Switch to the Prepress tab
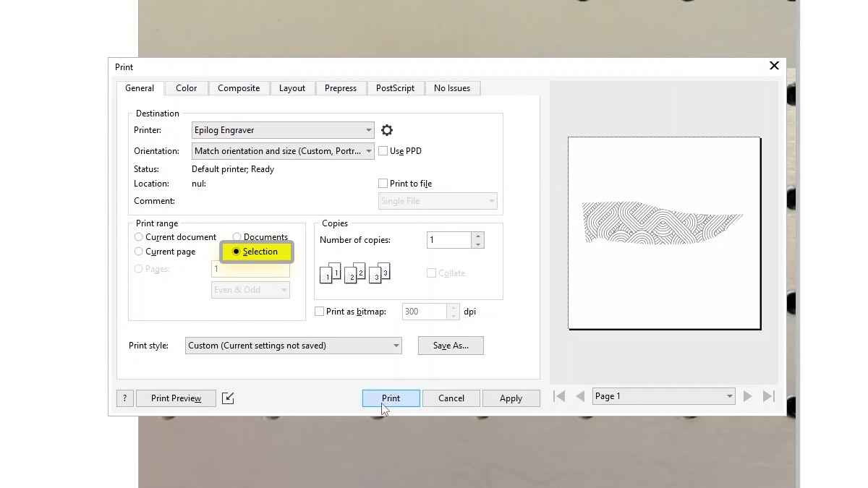Viewport: 868px width, 488px height. pos(340,87)
